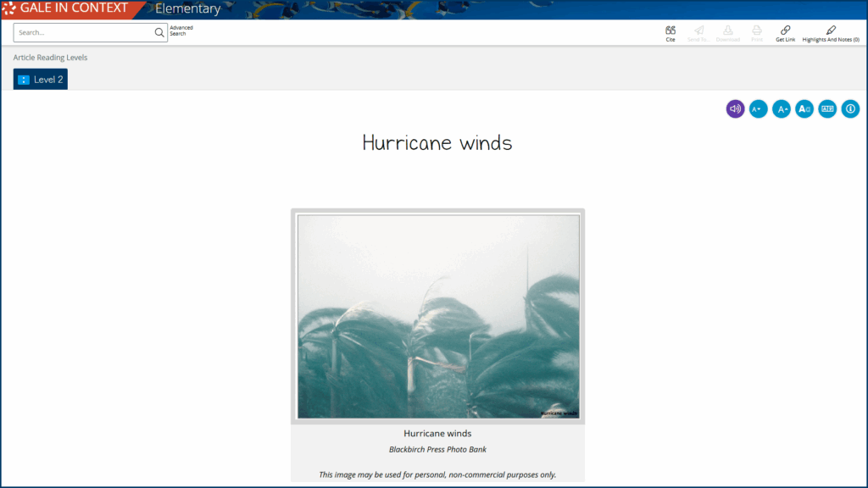Click the Advanced Search link
This screenshot has height=488, width=868.
coord(181,30)
